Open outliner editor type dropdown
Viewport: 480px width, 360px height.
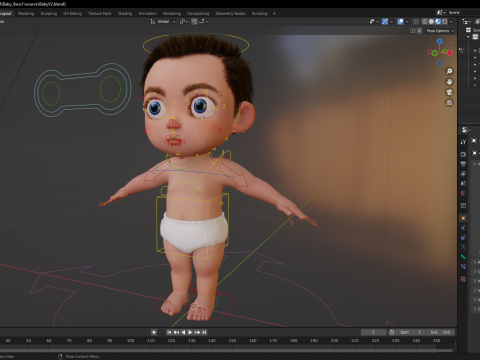466,22
